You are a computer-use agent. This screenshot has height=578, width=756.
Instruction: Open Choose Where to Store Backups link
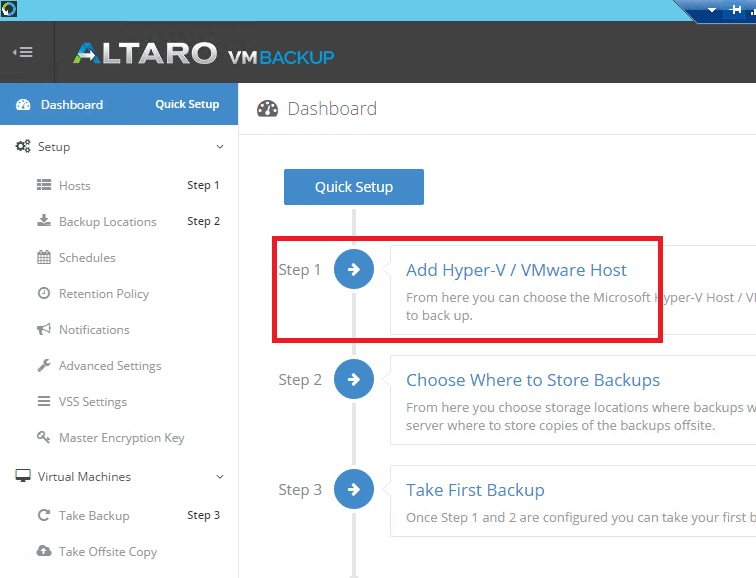tap(533, 380)
